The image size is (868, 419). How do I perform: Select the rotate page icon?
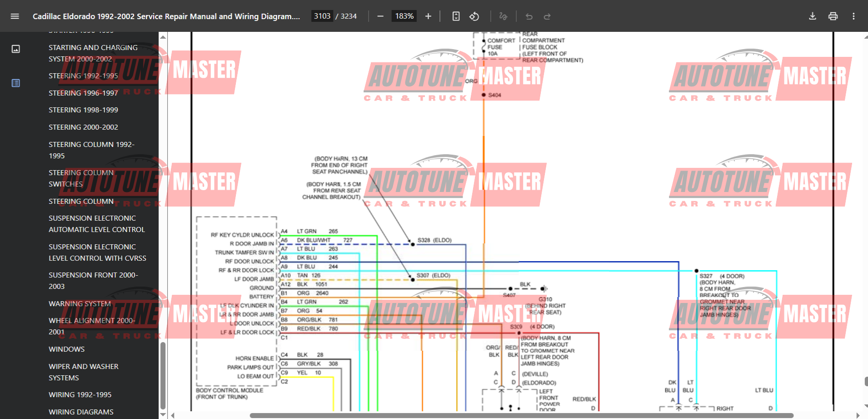474,16
